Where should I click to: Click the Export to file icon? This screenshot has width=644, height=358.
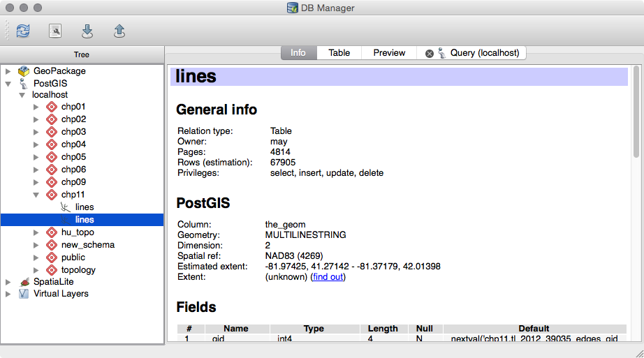(x=119, y=31)
